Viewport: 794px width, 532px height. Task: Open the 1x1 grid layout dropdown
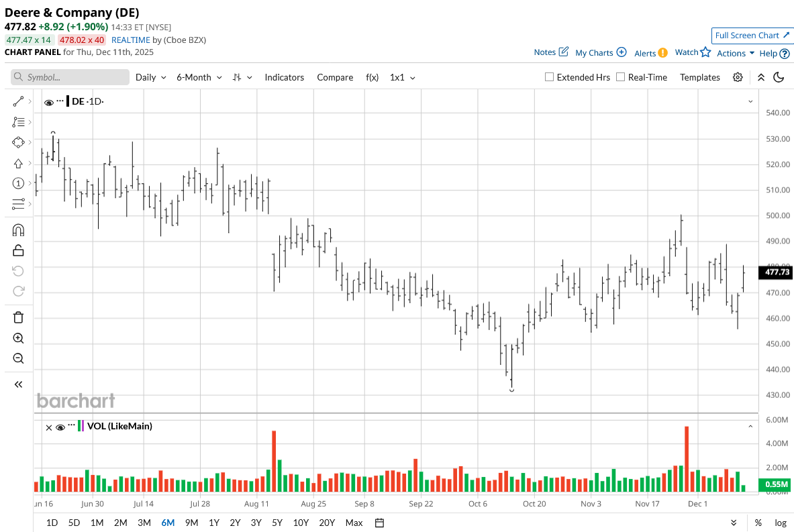click(x=403, y=77)
